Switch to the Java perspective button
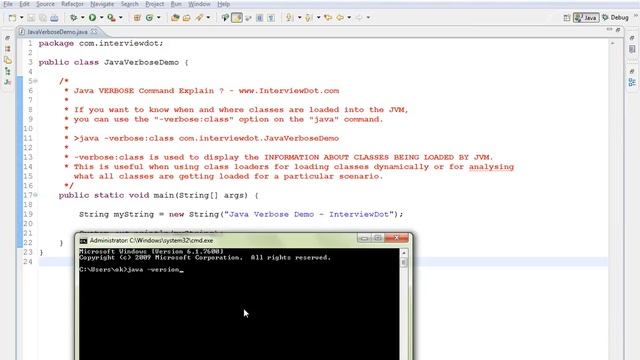Viewport: 640px width, 360px height. click(586, 18)
